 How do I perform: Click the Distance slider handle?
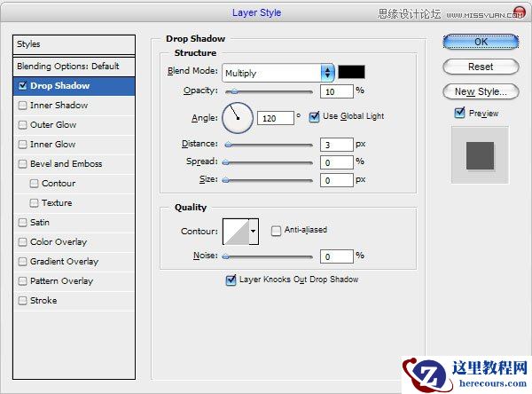click(x=229, y=145)
